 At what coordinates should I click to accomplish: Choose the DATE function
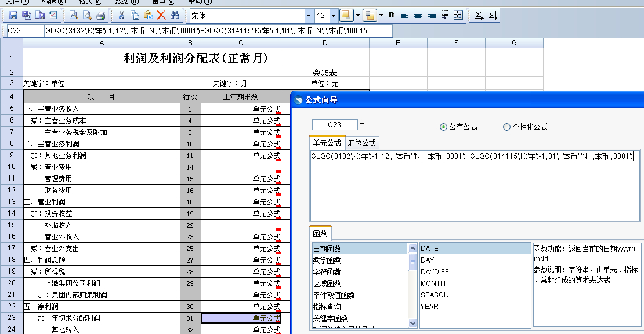[475, 249]
